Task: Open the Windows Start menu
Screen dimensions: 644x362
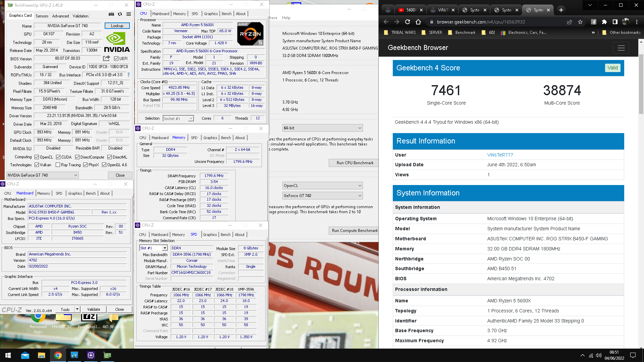Action: pyautogui.click(x=8, y=355)
